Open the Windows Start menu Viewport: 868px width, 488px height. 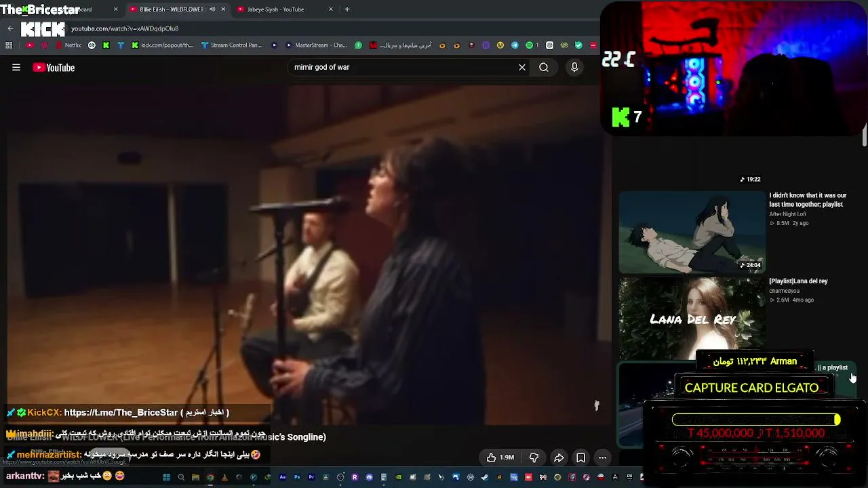(167, 477)
